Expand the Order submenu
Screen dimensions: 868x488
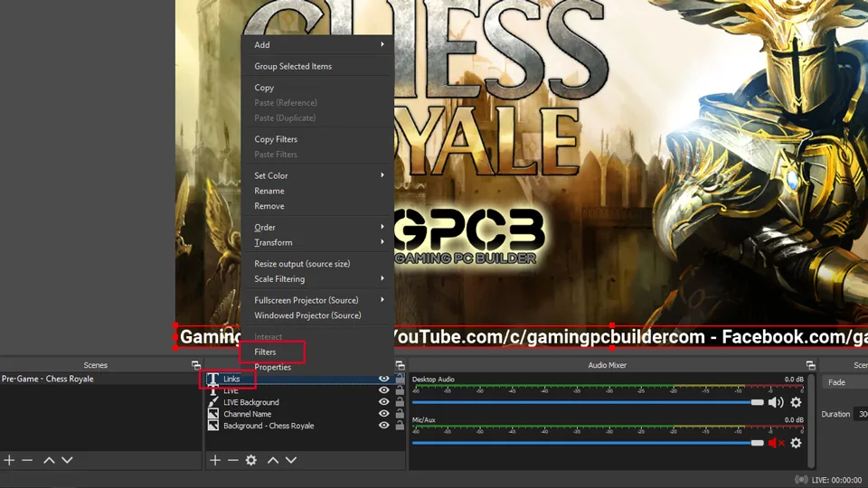(317, 227)
